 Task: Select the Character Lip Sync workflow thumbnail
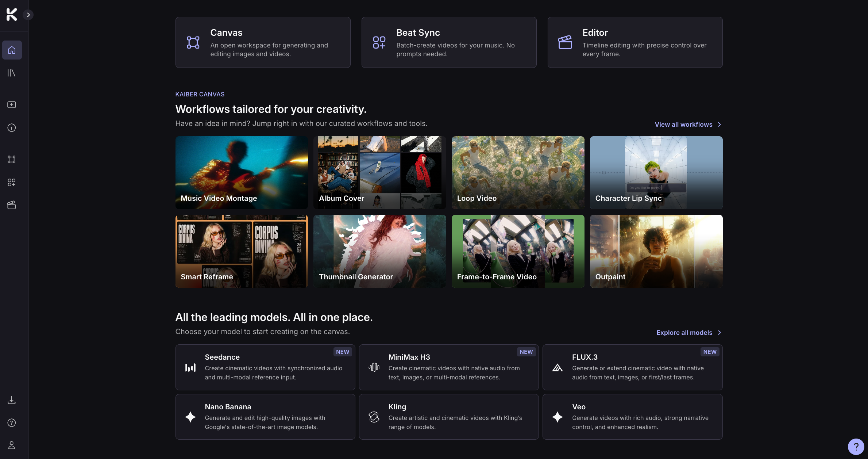pyautogui.click(x=656, y=173)
